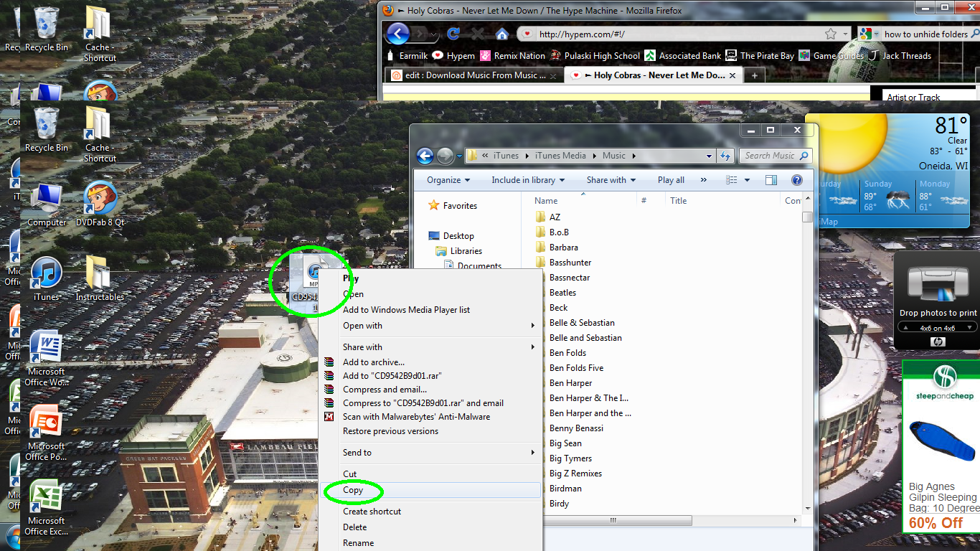
Task: Choose Copy in the context menu
Action: 430,490
